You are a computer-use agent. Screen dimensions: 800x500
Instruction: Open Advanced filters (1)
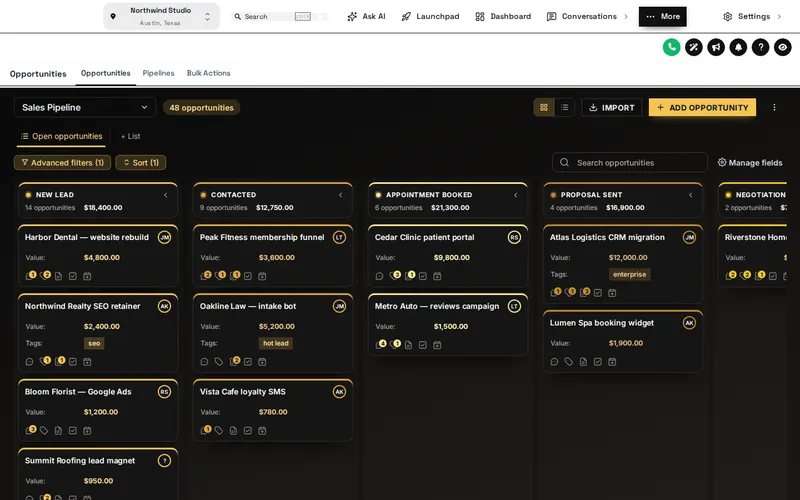pyautogui.click(x=62, y=162)
